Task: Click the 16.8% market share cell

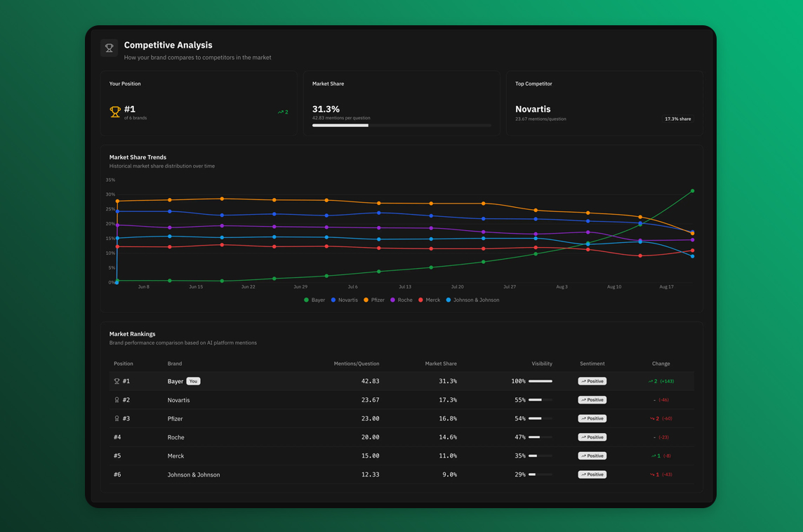Action: (448, 418)
